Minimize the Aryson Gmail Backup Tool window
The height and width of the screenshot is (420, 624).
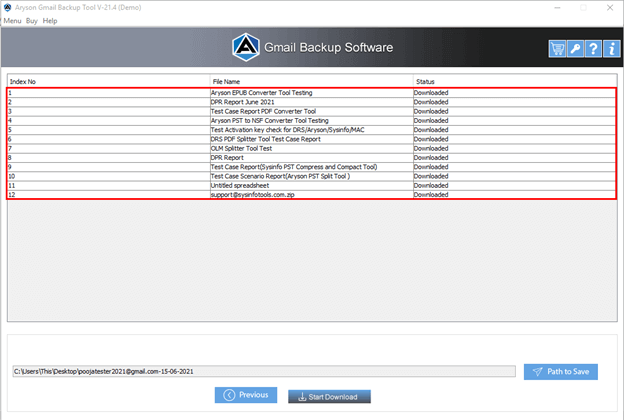(558, 8)
